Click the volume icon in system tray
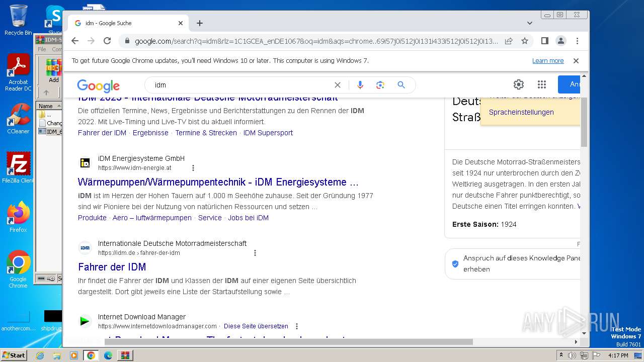The height and width of the screenshot is (362, 644). pyautogui.click(x=572, y=355)
